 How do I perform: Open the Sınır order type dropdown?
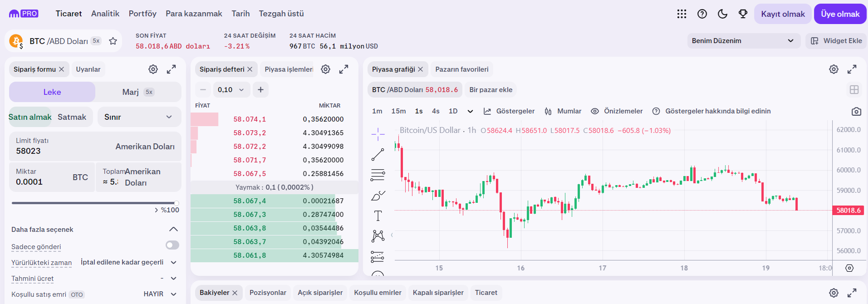pos(139,117)
